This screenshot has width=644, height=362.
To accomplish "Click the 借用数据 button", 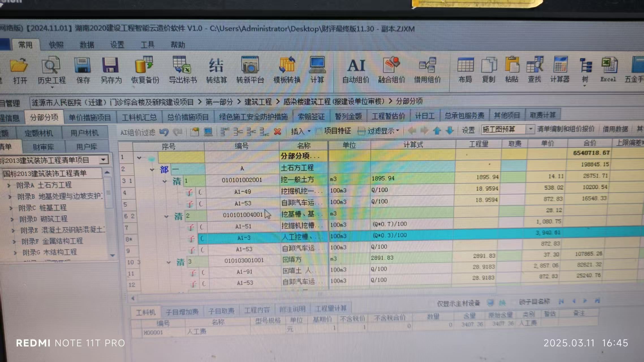I will 615,129.
